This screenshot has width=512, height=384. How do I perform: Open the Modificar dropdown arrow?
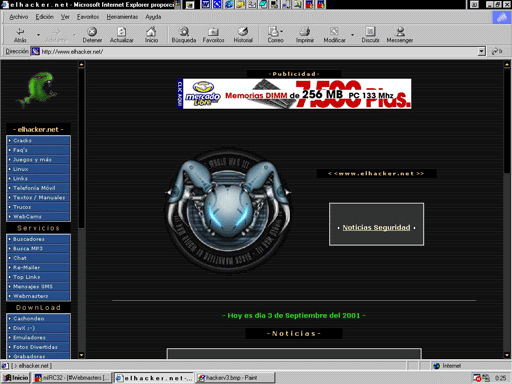click(352, 35)
